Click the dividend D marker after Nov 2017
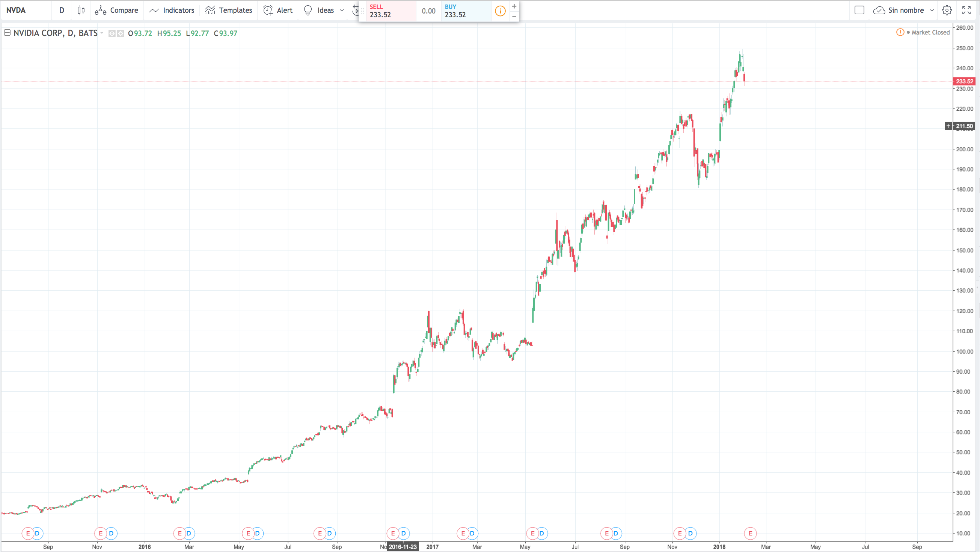The width and height of the screenshot is (980, 552). [691, 533]
